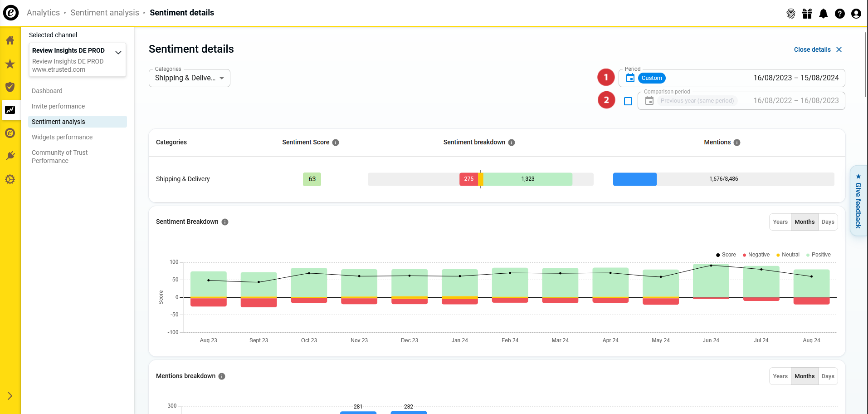This screenshot has width=868, height=414.
Task: Click the 282 mentions bar
Action: pos(409,413)
